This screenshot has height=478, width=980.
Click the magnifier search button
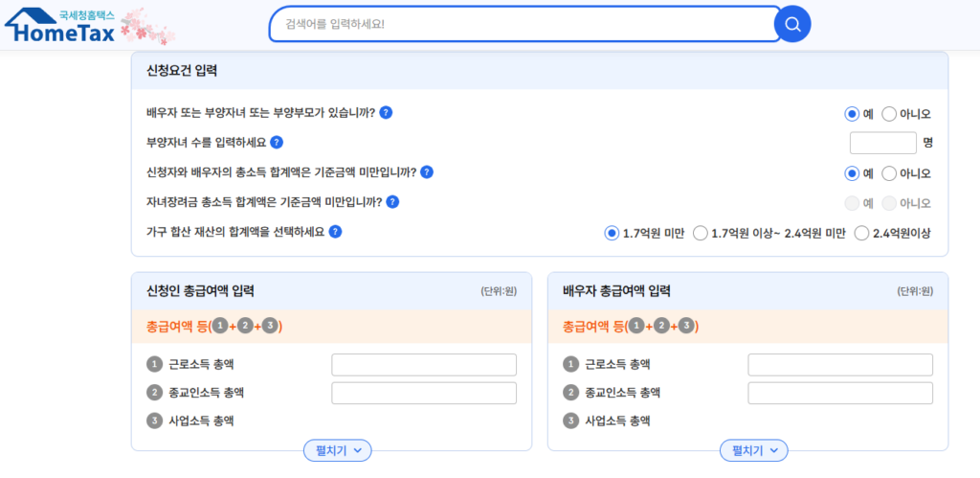tap(791, 24)
